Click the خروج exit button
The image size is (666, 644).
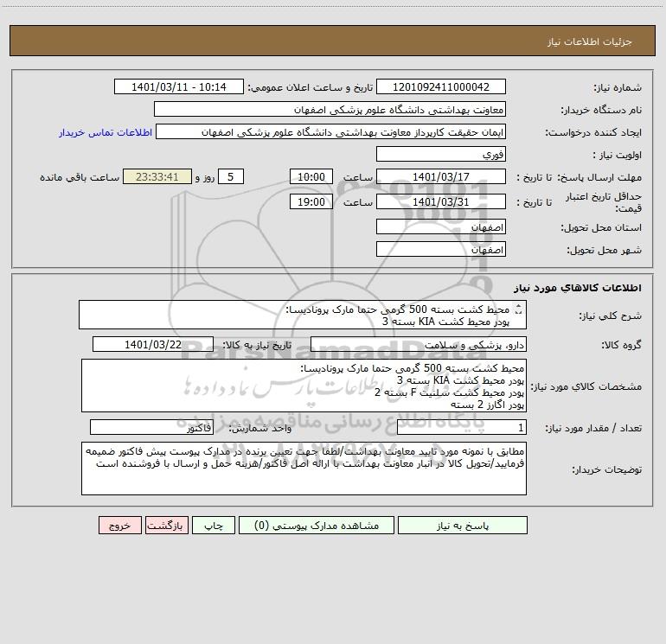[119, 526]
